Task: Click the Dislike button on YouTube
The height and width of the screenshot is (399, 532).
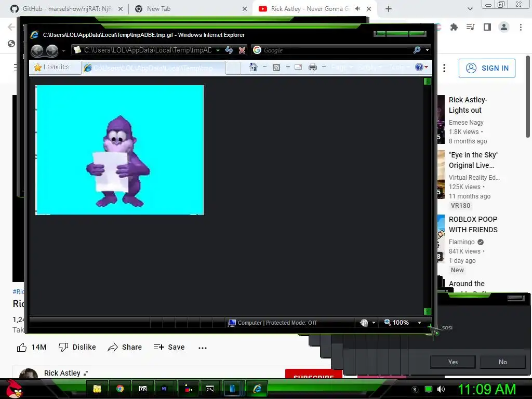Action: tap(77, 347)
